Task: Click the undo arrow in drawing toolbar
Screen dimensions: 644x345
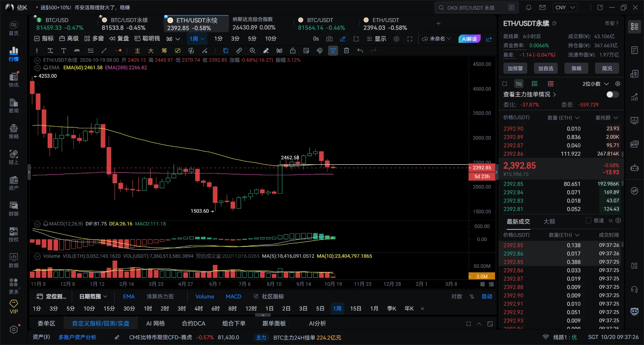Action: click(360, 51)
